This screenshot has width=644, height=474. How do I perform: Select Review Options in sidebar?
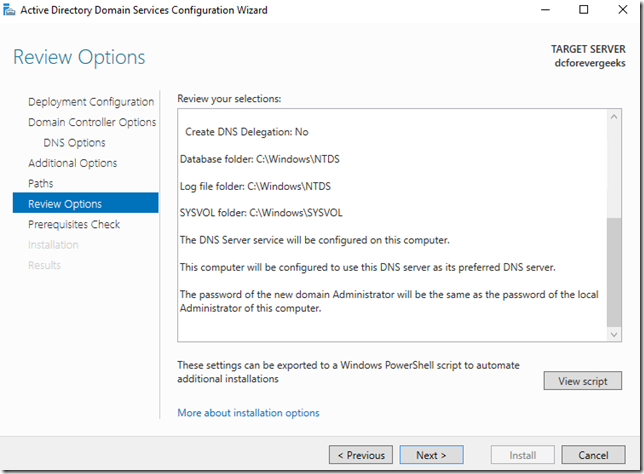[65, 204]
